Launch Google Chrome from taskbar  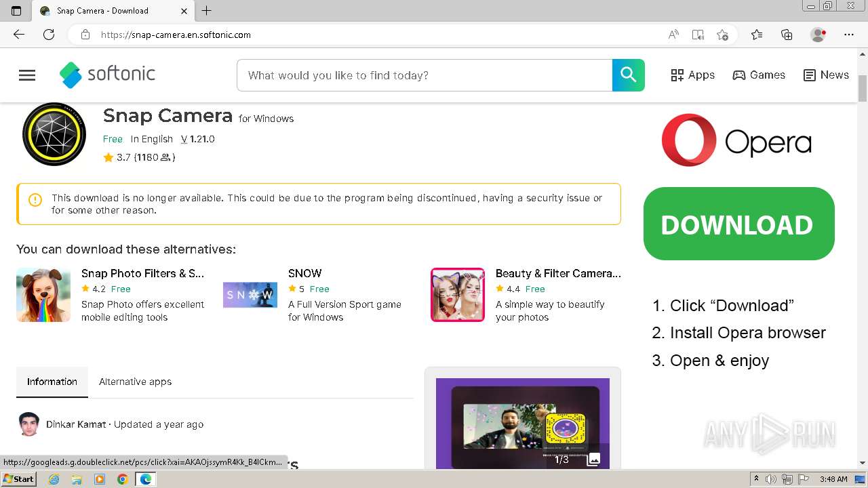pos(122,479)
